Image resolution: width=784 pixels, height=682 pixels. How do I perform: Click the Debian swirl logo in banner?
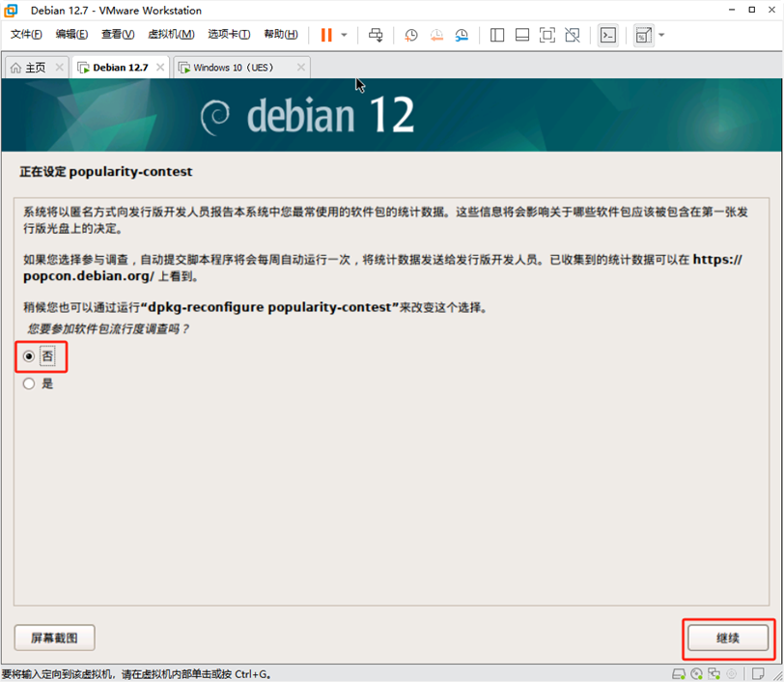215,117
